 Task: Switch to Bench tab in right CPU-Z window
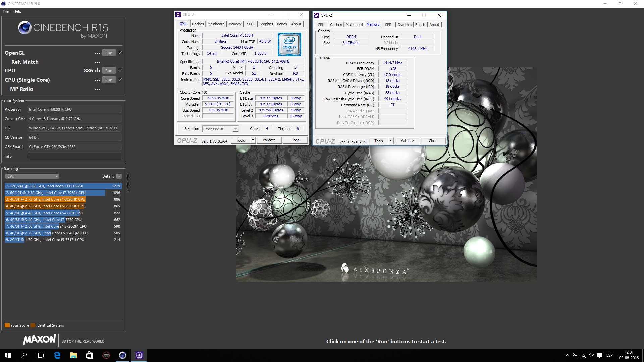tap(420, 25)
